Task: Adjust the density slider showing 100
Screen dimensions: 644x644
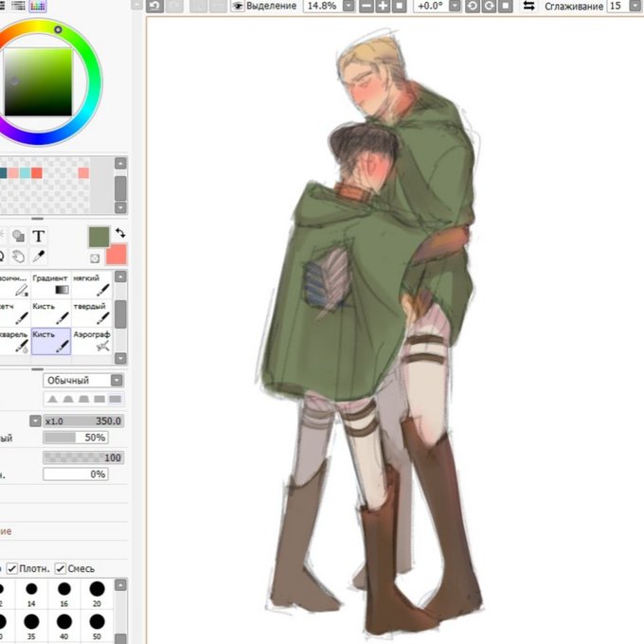Action: pos(83,457)
